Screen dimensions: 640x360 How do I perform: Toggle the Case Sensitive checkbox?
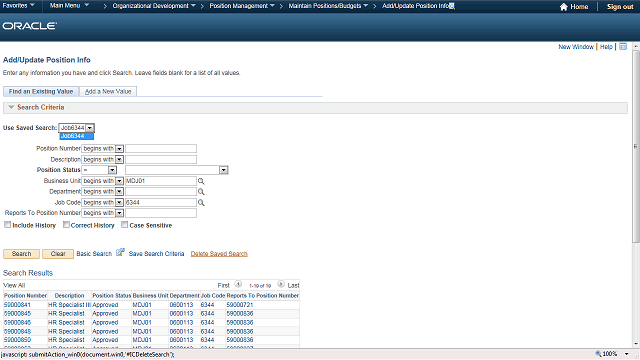124,224
